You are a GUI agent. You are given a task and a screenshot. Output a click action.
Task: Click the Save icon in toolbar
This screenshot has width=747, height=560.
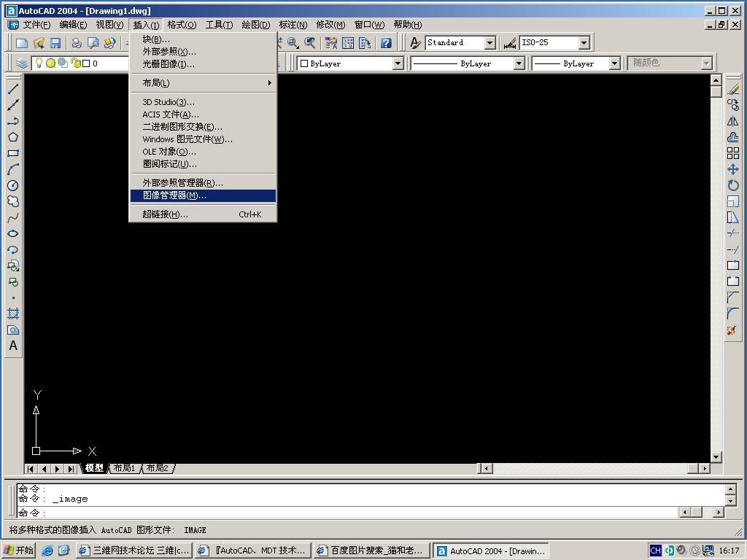pos(55,43)
